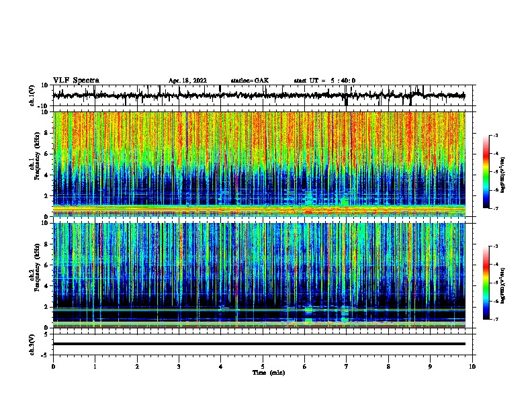Click the log(PSD) label beside ch.2 color bar

coord(502,285)
